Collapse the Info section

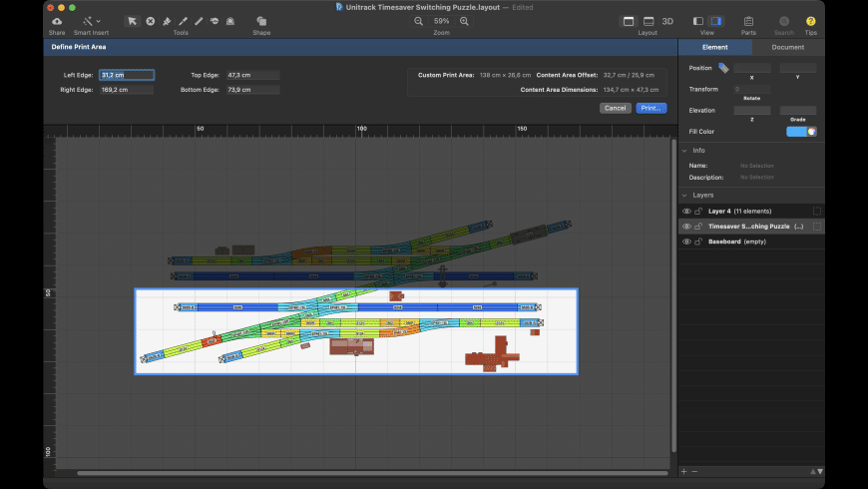coord(684,151)
